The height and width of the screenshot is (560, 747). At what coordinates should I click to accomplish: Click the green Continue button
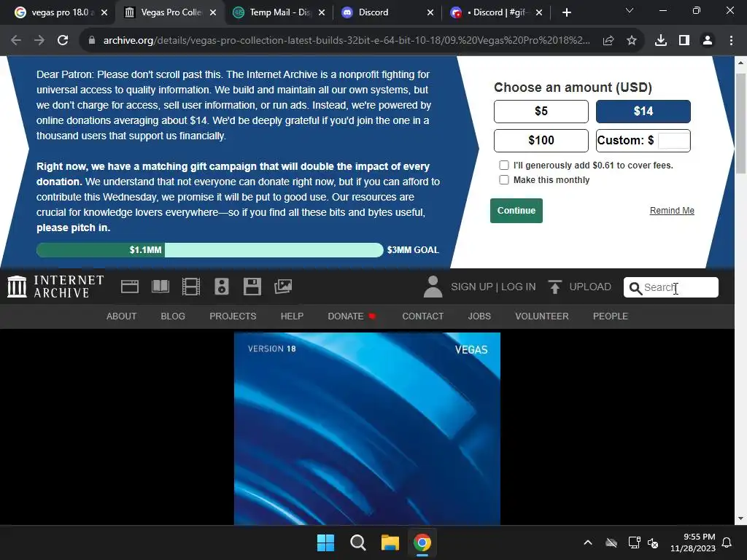[516, 211]
